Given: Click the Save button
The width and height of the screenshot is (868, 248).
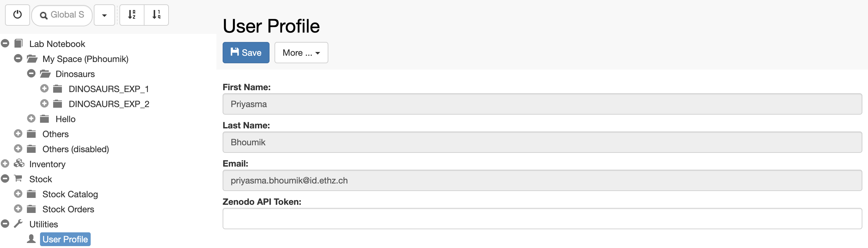Looking at the screenshot, I should (x=246, y=53).
